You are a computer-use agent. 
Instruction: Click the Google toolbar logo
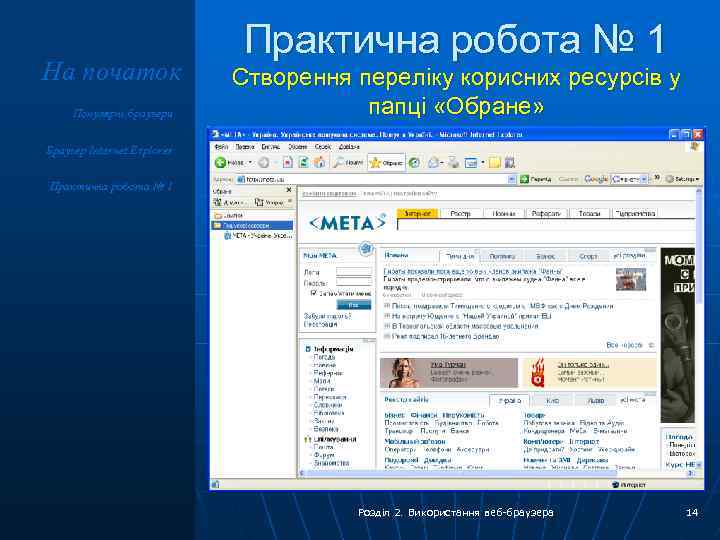click(596, 179)
